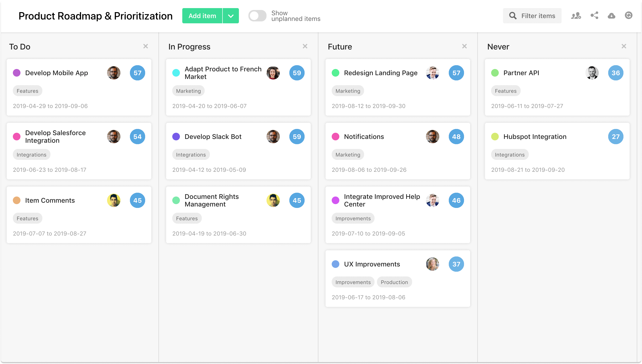Click the invite team members icon
The width and height of the screenshot is (642, 364).
576,15
